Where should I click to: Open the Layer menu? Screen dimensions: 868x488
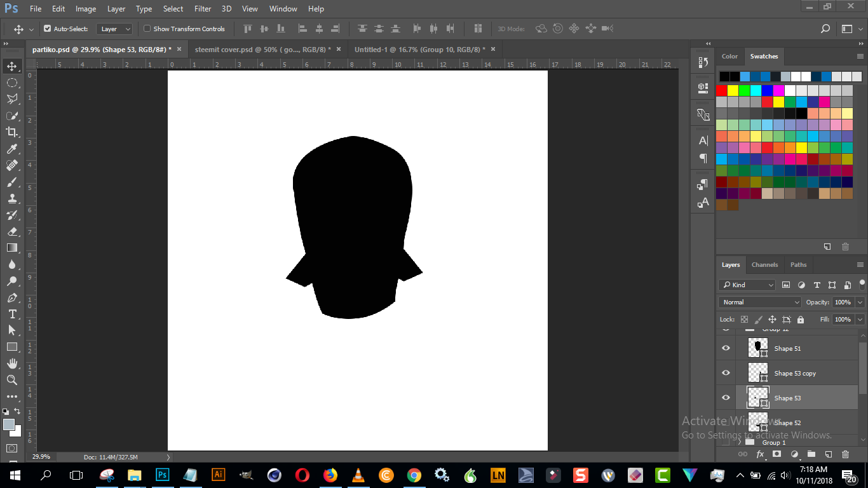click(116, 9)
